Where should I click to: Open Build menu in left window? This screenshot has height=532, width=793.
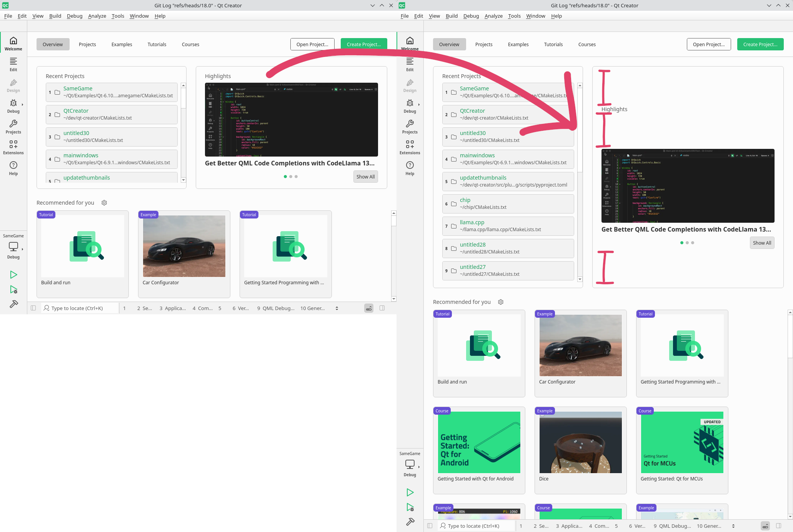pyautogui.click(x=55, y=16)
